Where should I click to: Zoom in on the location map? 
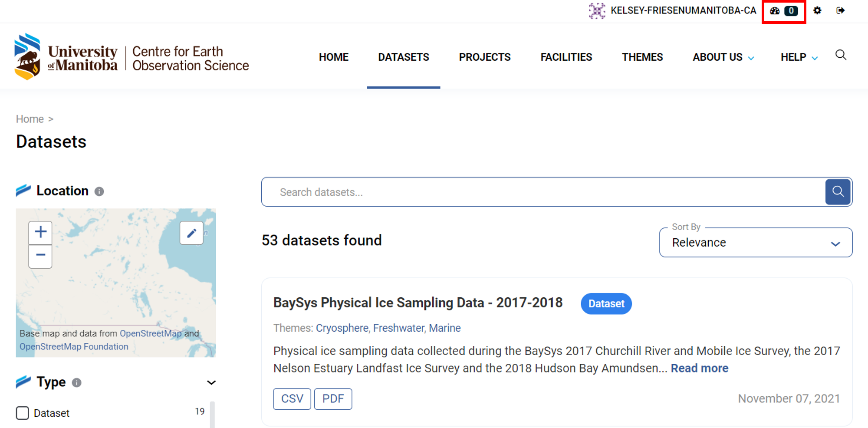[x=40, y=232]
